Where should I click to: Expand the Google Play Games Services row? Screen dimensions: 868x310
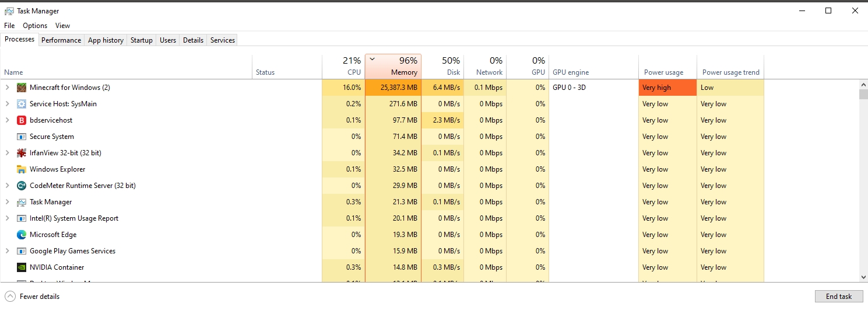[8, 251]
